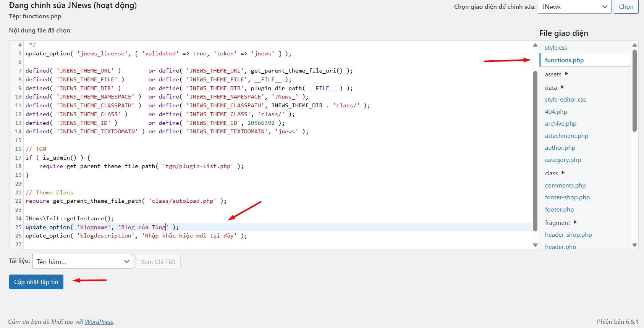644x328 pixels.
Task: Open category.php theme file
Action: 563,160
